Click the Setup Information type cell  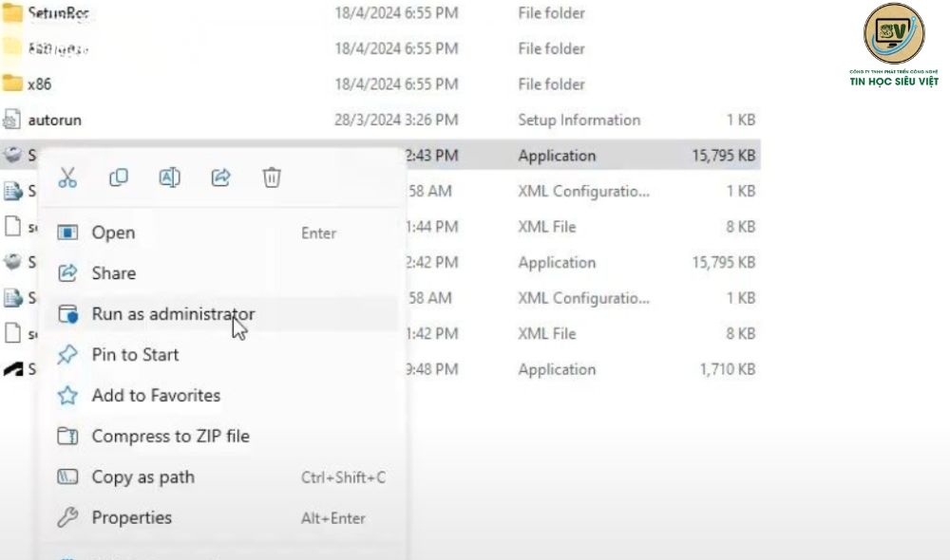579,120
